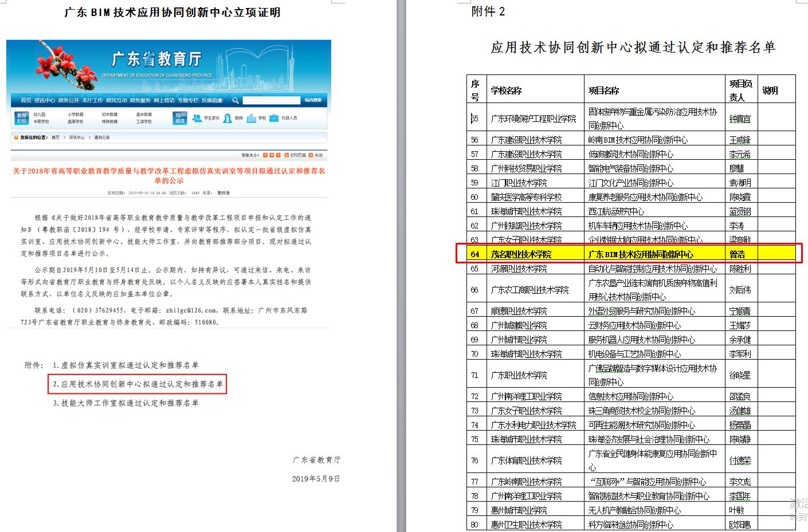Open 资讯中心 in the blue navigation bar

(44, 101)
